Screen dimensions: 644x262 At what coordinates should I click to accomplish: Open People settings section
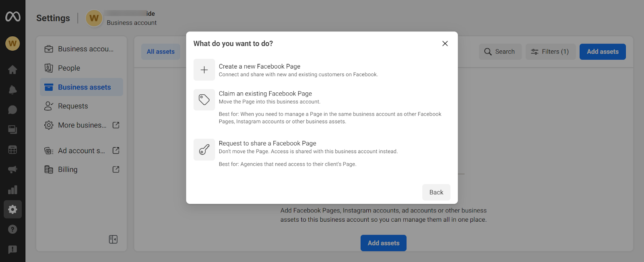pos(81,68)
